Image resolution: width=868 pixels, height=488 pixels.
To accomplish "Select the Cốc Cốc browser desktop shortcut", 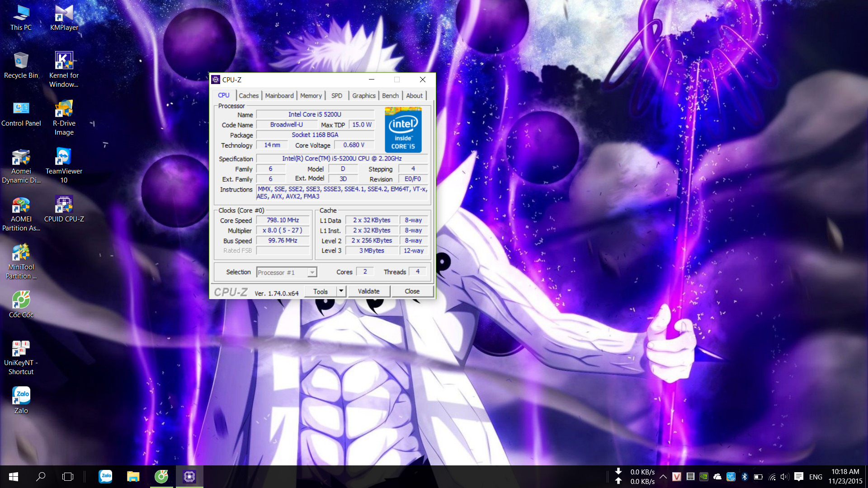I will 21,305.
